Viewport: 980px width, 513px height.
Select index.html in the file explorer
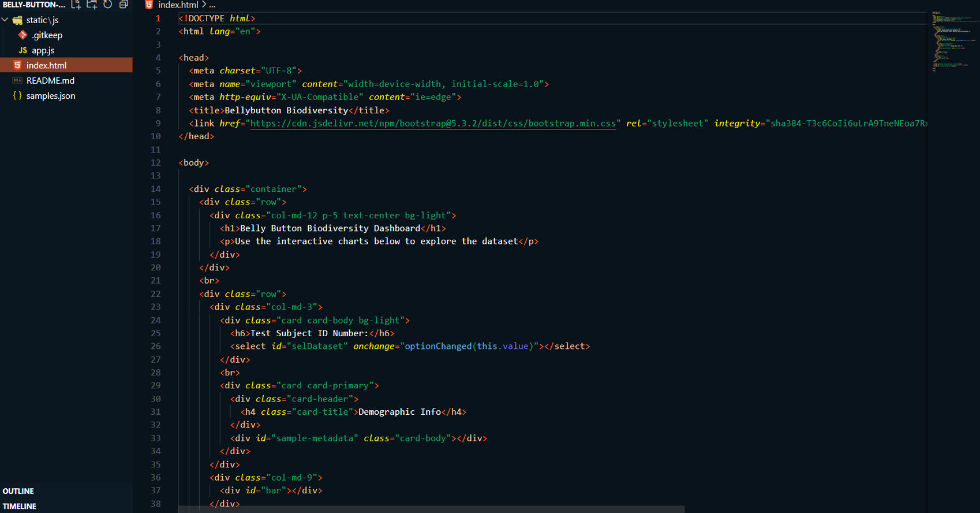(46, 65)
